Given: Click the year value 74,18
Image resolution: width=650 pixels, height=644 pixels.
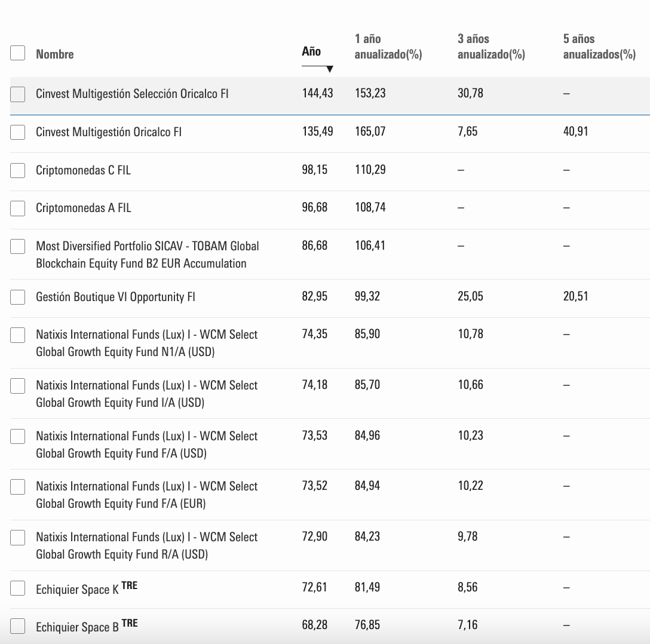Looking at the screenshot, I should (x=315, y=385).
